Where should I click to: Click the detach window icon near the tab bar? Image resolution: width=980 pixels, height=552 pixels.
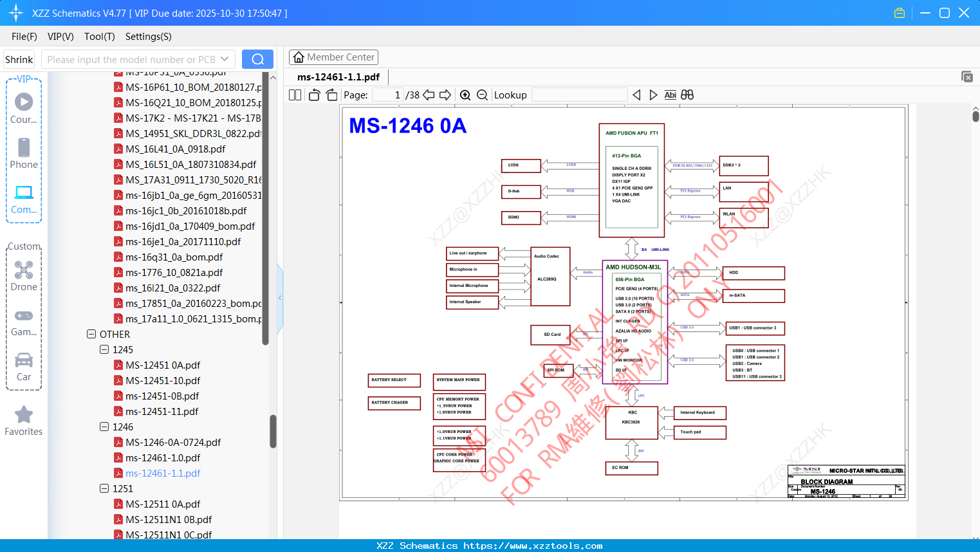tap(967, 77)
